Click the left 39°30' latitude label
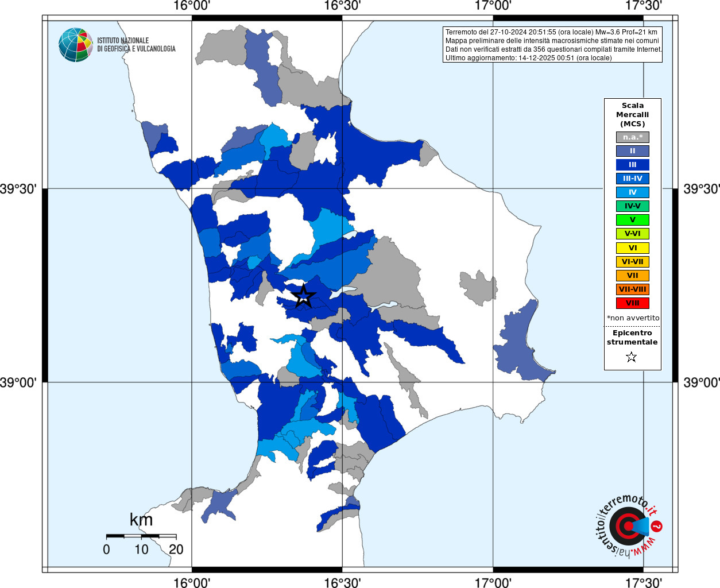This screenshot has height=588, width=720. 18,189
